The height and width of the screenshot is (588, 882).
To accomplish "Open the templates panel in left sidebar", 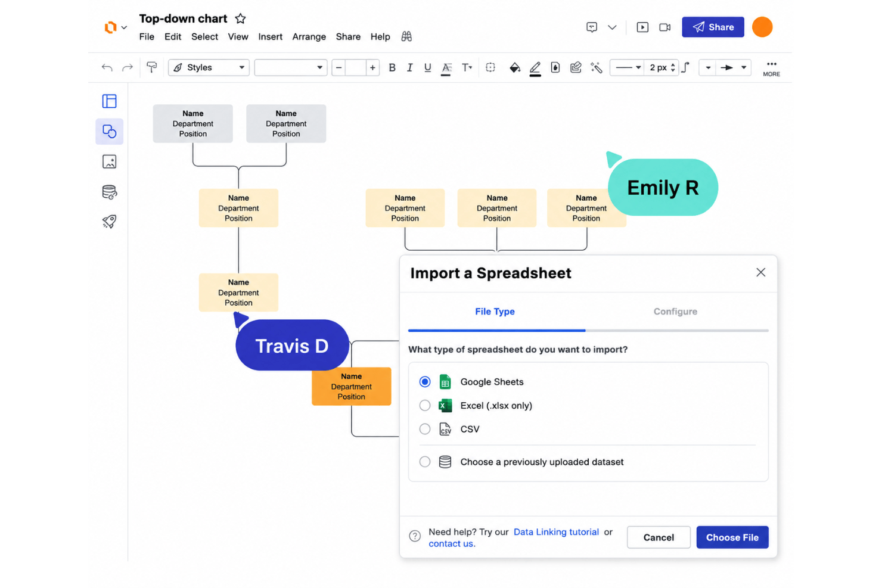I will pyautogui.click(x=110, y=101).
